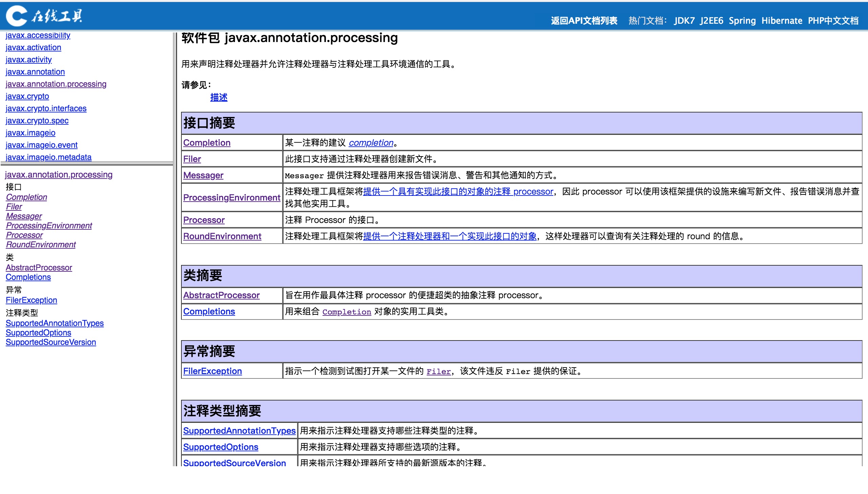Open SupportedSourceVersion in annotation summary table
This screenshot has width=868, height=494.
click(235, 463)
